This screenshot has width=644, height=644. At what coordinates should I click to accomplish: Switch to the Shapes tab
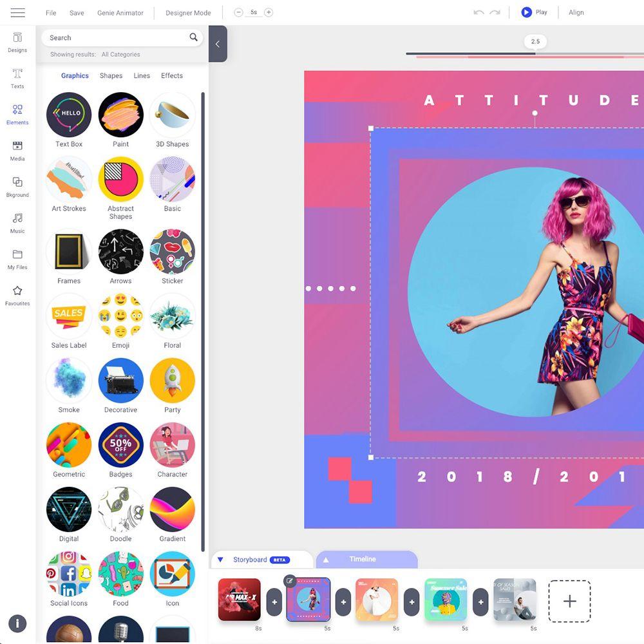pos(111,76)
